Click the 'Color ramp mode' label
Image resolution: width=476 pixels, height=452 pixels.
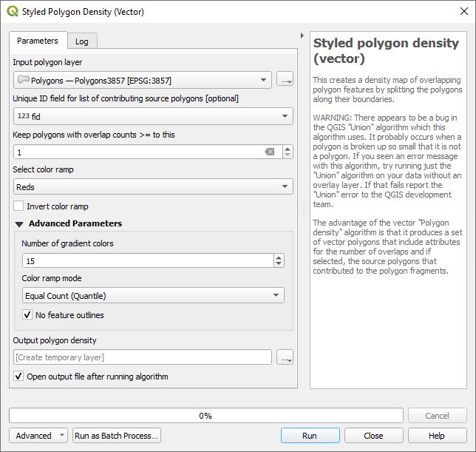[x=52, y=278]
